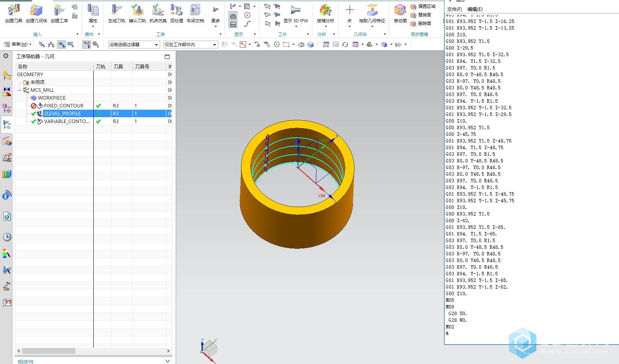
Task: Toggle the lower hatched display button
Action: pyautogui.click(x=233, y=24)
